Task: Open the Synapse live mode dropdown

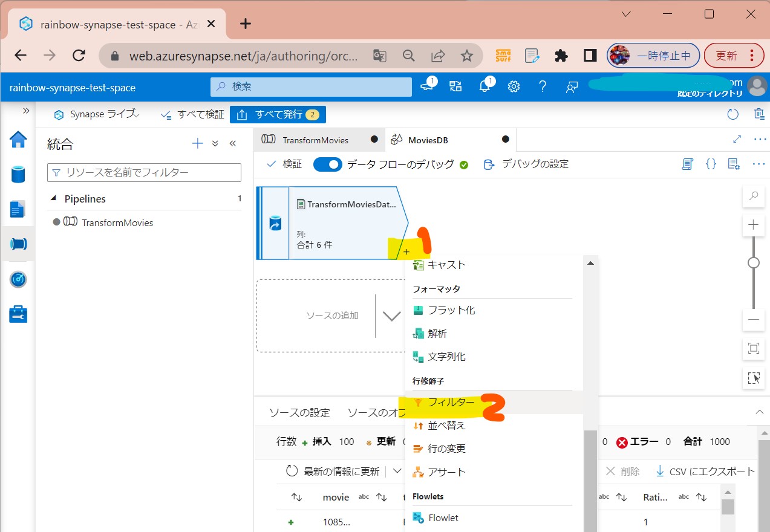Action: [97, 114]
